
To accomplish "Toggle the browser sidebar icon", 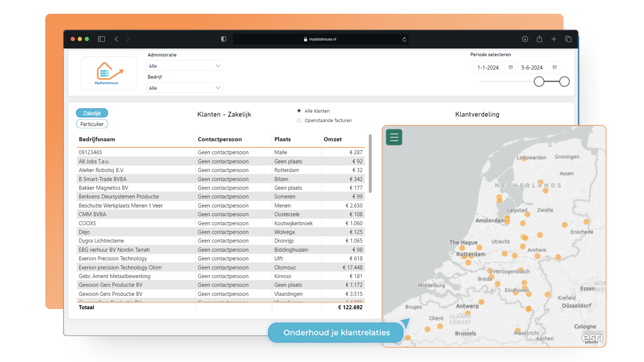I will pos(101,39).
